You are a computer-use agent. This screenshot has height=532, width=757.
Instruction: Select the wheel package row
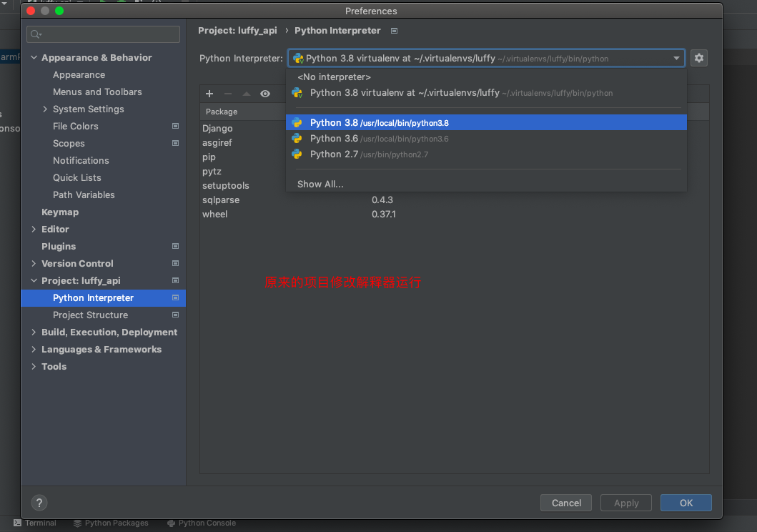tap(455, 214)
